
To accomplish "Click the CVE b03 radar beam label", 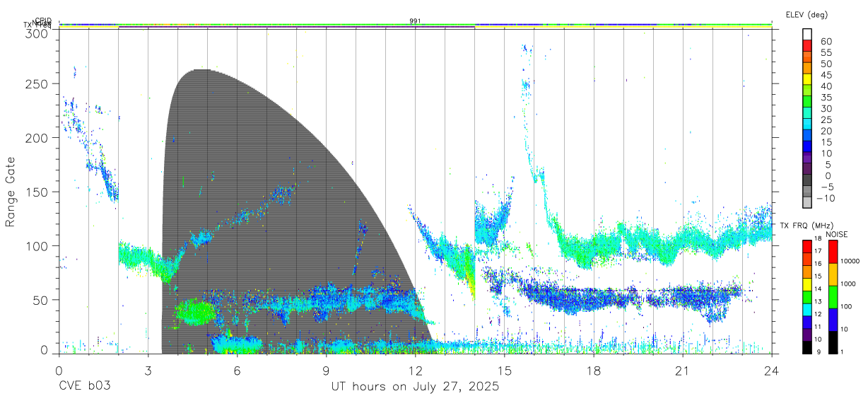I will tap(83, 387).
